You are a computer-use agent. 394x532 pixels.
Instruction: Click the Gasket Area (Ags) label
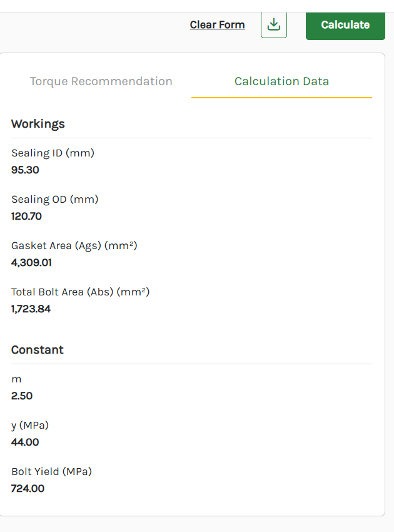pos(74,245)
